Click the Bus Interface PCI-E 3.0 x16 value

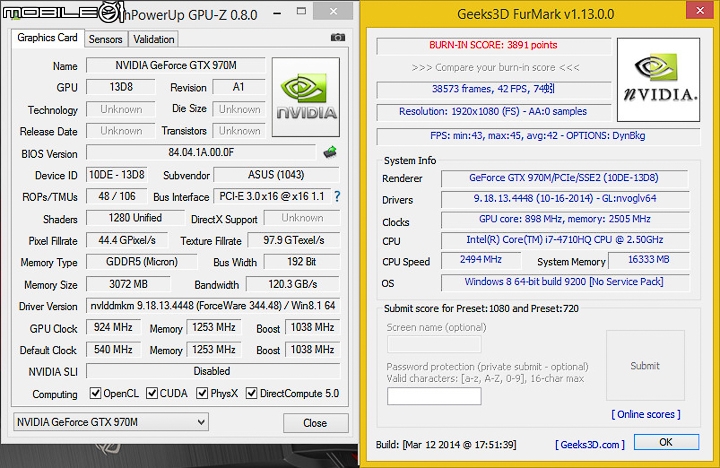tap(272, 197)
